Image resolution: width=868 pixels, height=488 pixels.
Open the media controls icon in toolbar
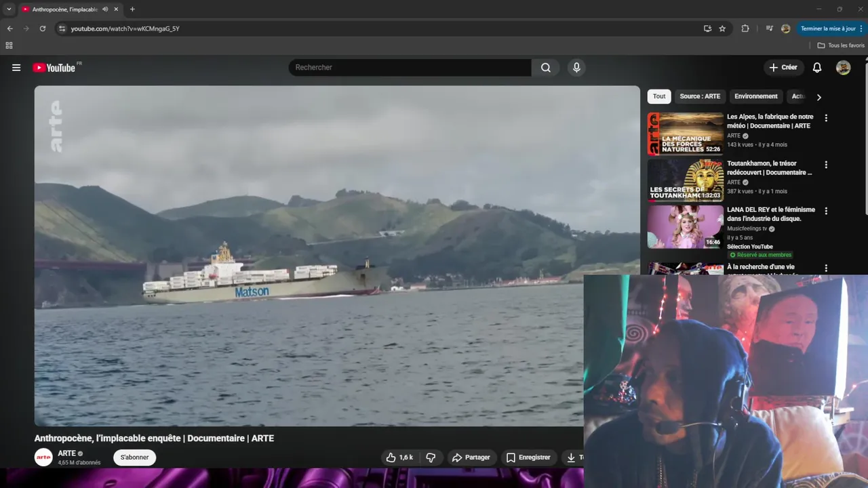point(769,28)
